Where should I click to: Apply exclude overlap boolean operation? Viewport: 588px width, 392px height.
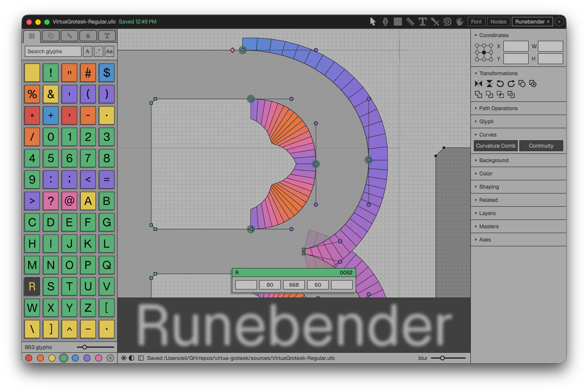(511, 94)
